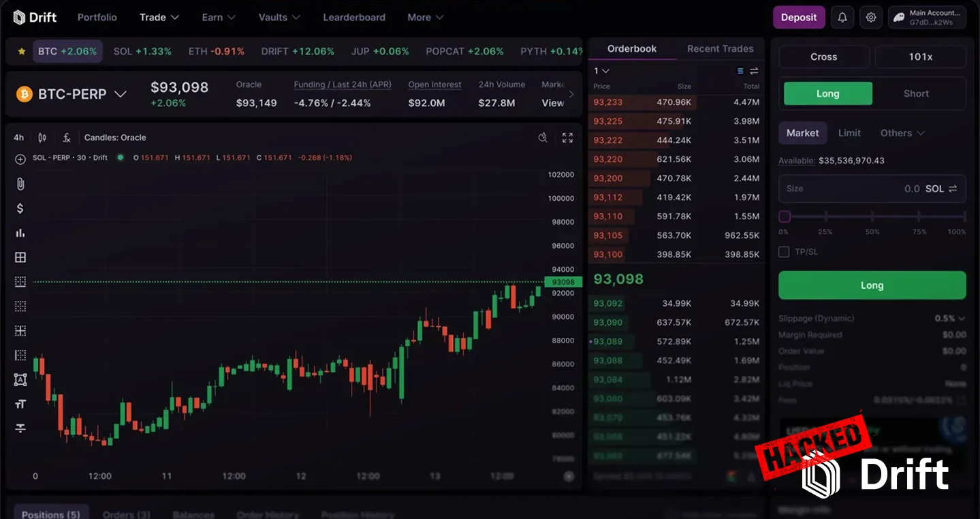Switch order side to Short
This screenshot has height=519, width=980.
coord(916,94)
